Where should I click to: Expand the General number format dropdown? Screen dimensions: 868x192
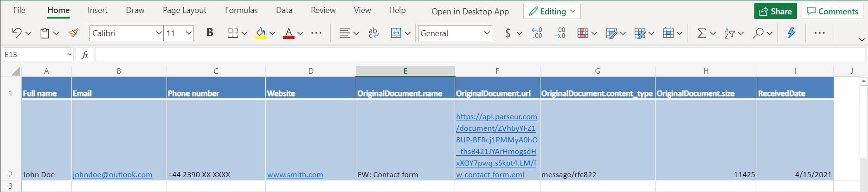[487, 33]
